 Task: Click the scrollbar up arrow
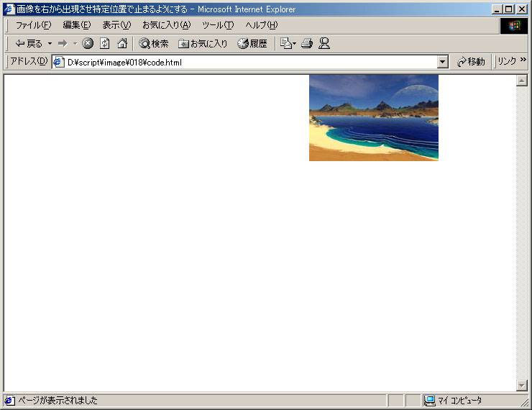tap(521, 81)
